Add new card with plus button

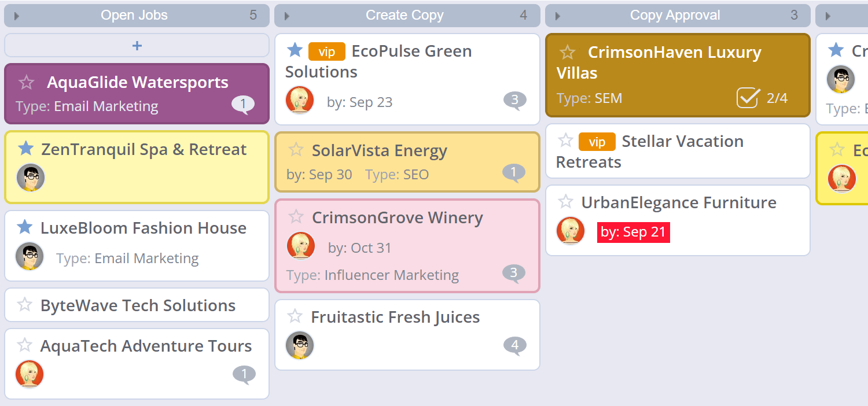point(137,46)
